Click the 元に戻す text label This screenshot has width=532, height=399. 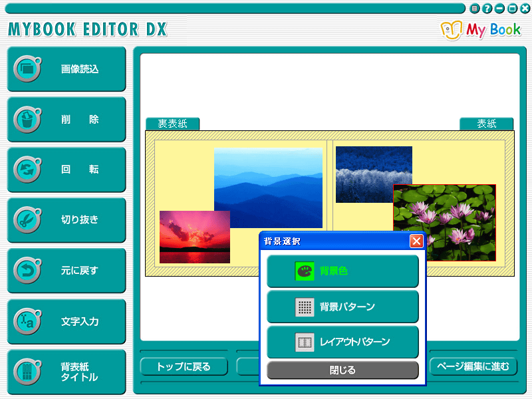80,271
